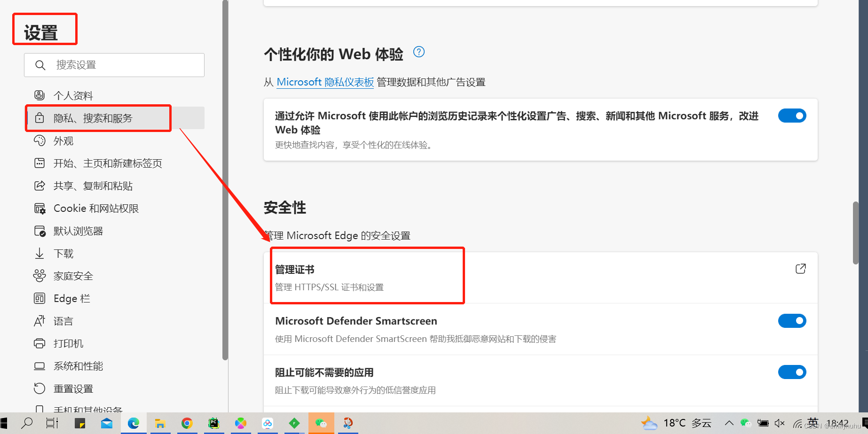Viewport: 868px width, 434px height.
Task: Open Task View on taskbar
Action: click(x=52, y=423)
